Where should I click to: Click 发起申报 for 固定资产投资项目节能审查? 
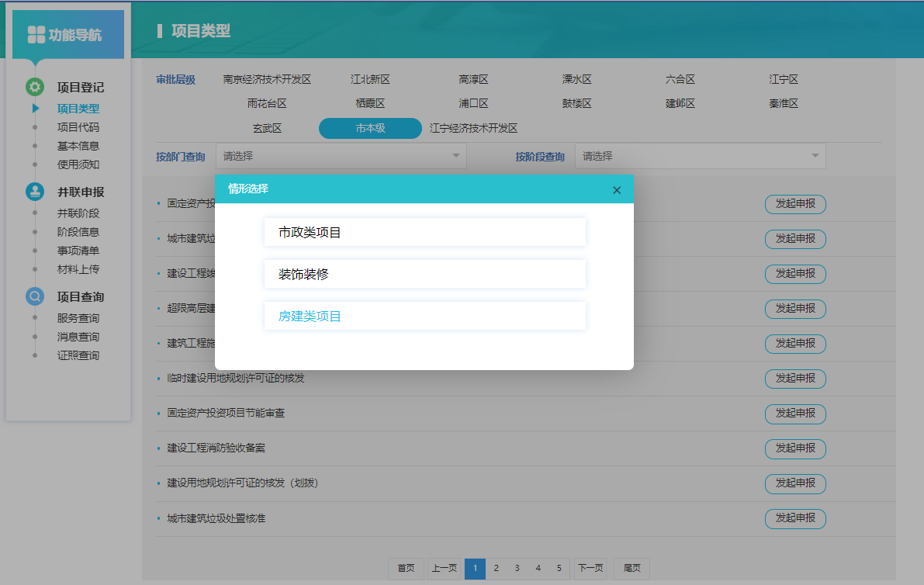click(x=795, y=413)
